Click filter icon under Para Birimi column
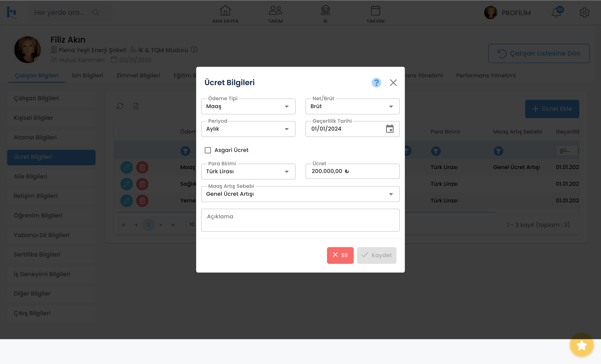The height and width of the screenshot is (364, 601). pyautogui.click(x=436, y=151)
